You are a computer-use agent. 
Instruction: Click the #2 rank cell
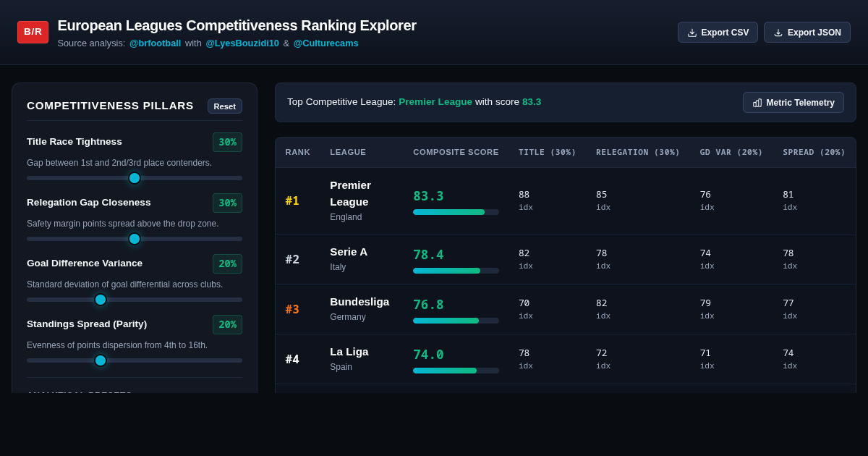tap(292, 259)
